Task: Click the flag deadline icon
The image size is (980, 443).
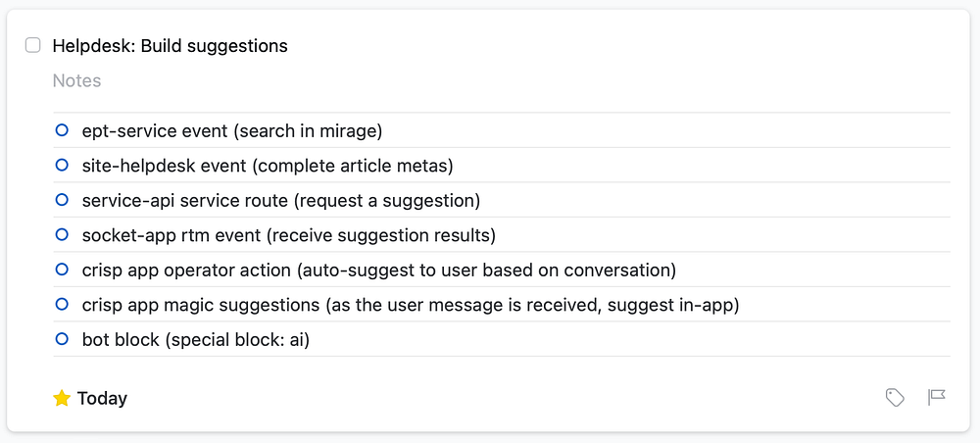Action: tap(937, 397)
